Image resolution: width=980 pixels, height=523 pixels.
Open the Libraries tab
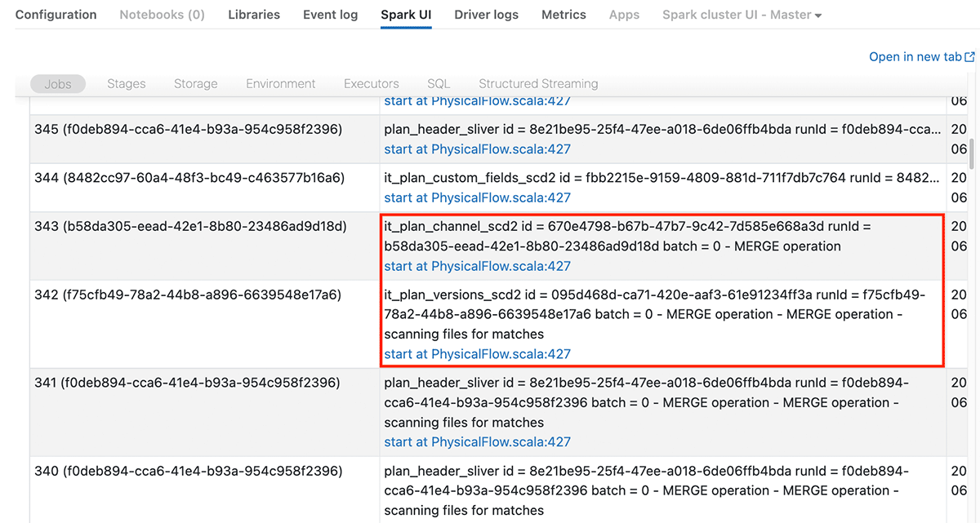(253, 15)
